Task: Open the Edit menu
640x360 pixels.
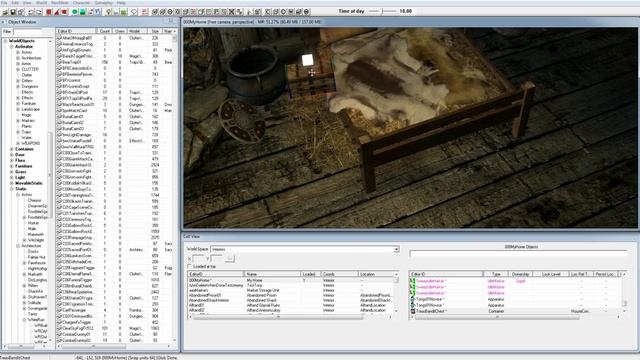Action: [15, 2]
